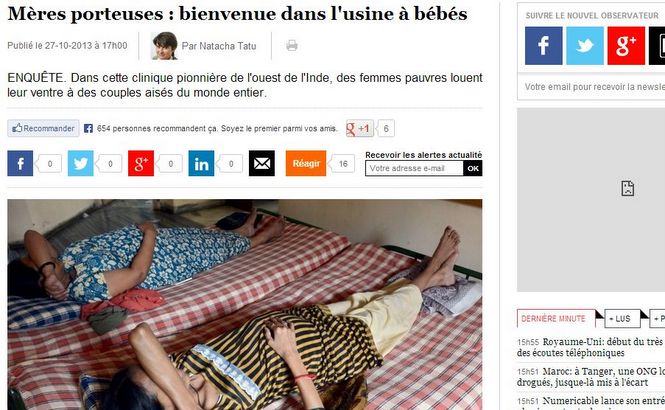Click the orange Réagir button
The image size is (665, 410).
pyautogui.click(x=306, y=163)
